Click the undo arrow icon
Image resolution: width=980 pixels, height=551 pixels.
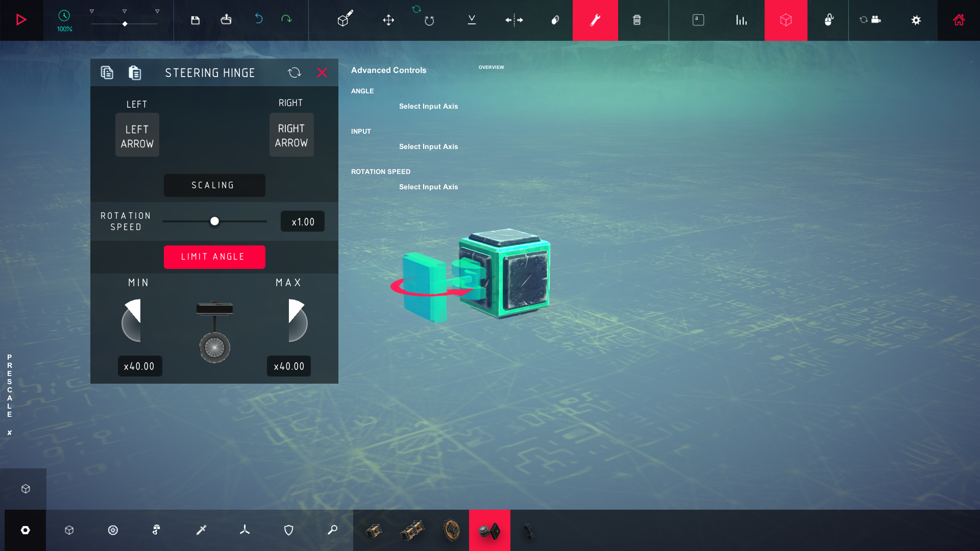(x=259, y=19)
